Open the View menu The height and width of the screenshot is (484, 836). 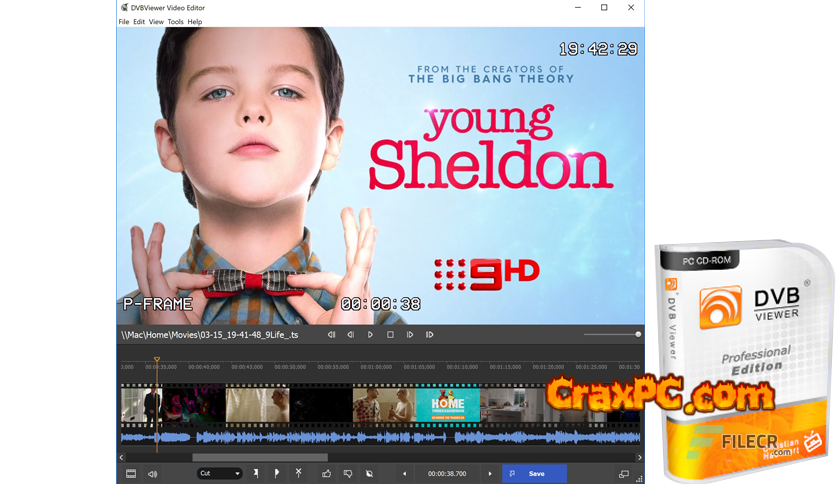tap(156, 22)
